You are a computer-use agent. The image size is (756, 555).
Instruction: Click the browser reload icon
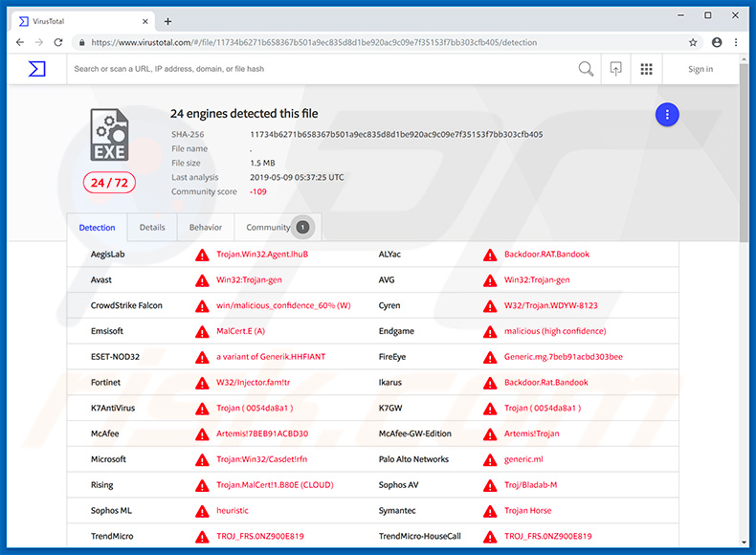coord(58,42)
